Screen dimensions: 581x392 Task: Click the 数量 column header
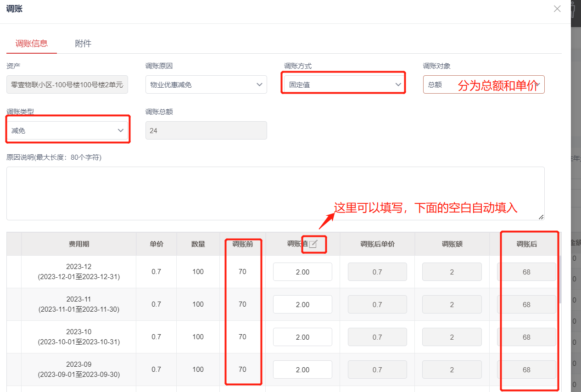(x=198, y=244)
